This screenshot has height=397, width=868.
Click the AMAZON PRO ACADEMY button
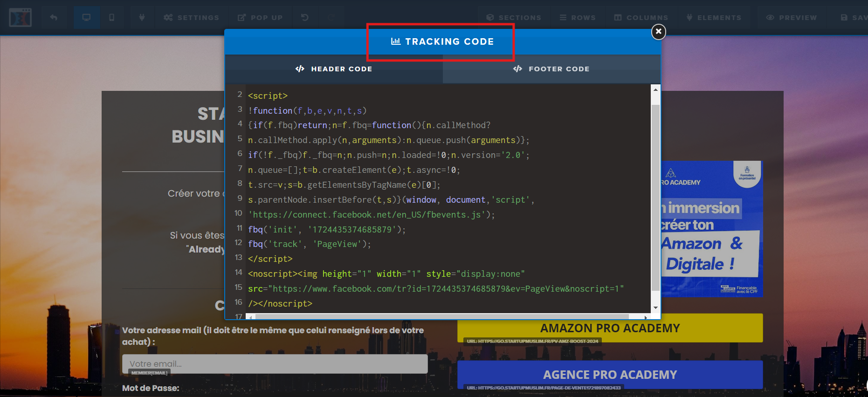point(610,328)
